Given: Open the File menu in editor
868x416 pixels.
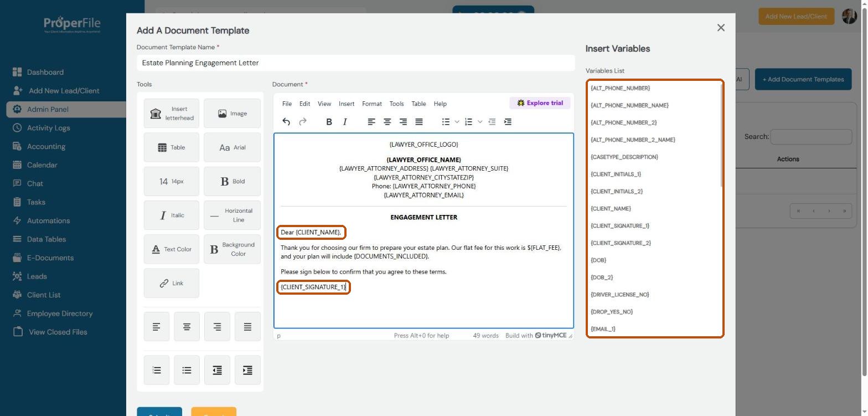Looking at the screenshot, I should [x=287, y=104].
